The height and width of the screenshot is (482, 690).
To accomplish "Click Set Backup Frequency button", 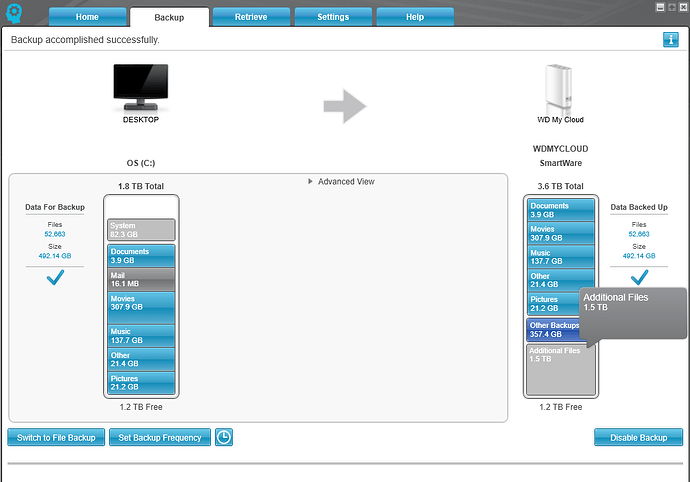I will [x=160, y=438].
